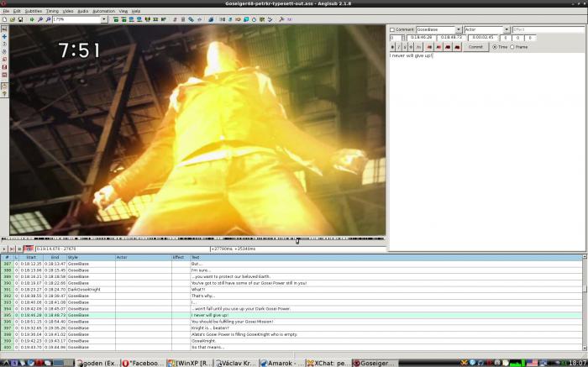Viewport: 588px width, 367px height.
Task: Open the Timing menu
Action: (x=52, y=11)
